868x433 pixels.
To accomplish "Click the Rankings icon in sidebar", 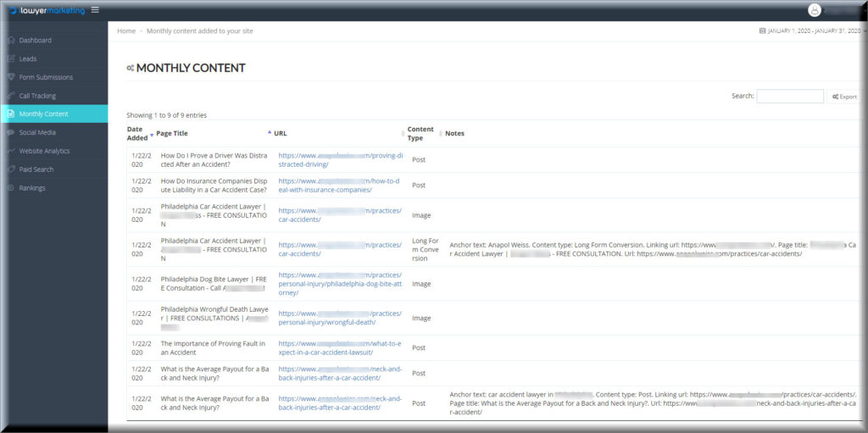I will (11, 188).
